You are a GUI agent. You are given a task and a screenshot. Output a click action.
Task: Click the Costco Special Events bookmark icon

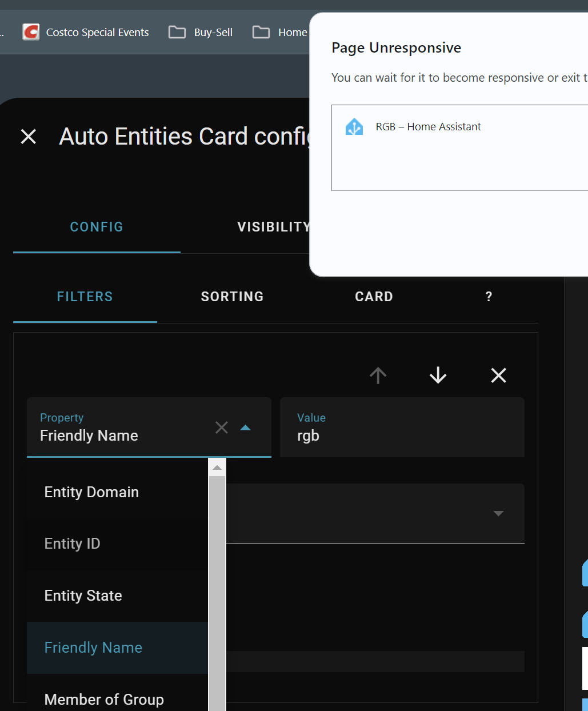(x=31, y=32)
